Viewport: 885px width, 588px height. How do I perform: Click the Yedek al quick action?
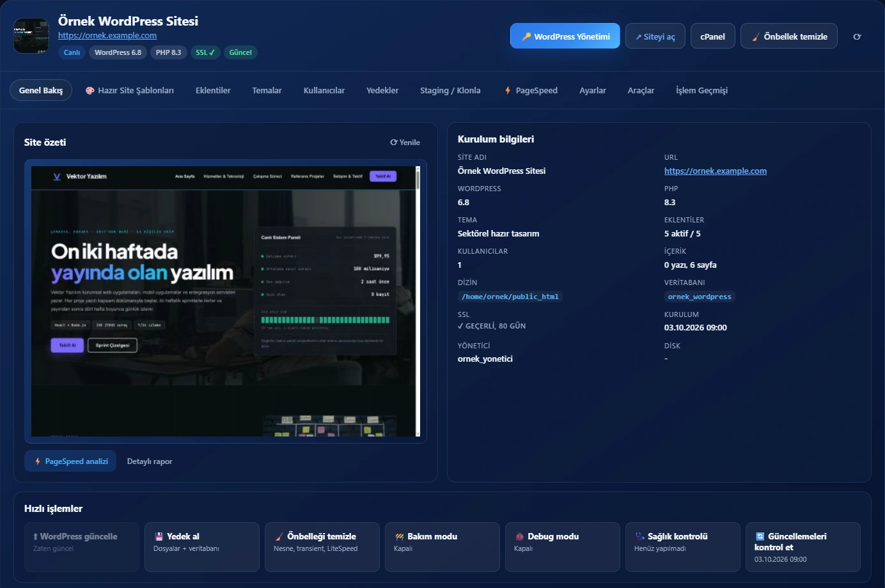point(202,547)
